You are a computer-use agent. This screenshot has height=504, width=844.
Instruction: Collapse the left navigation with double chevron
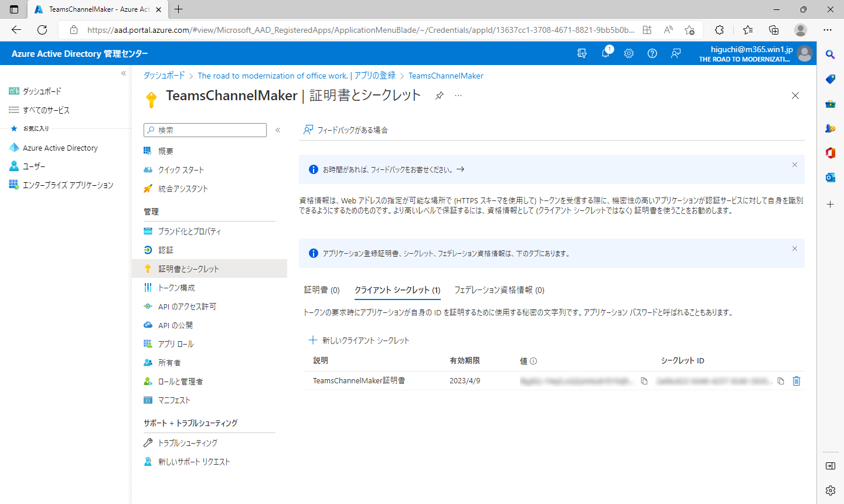click(x=124, y=73)
